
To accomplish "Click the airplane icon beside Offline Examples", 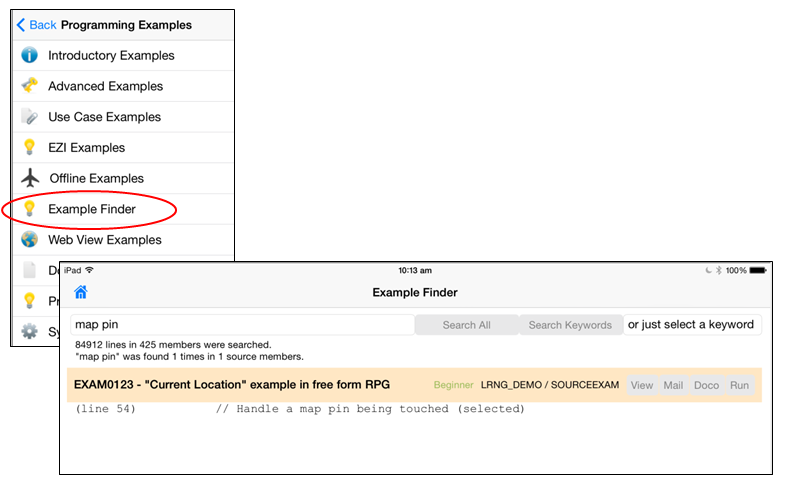I will [x=30, y=177].
